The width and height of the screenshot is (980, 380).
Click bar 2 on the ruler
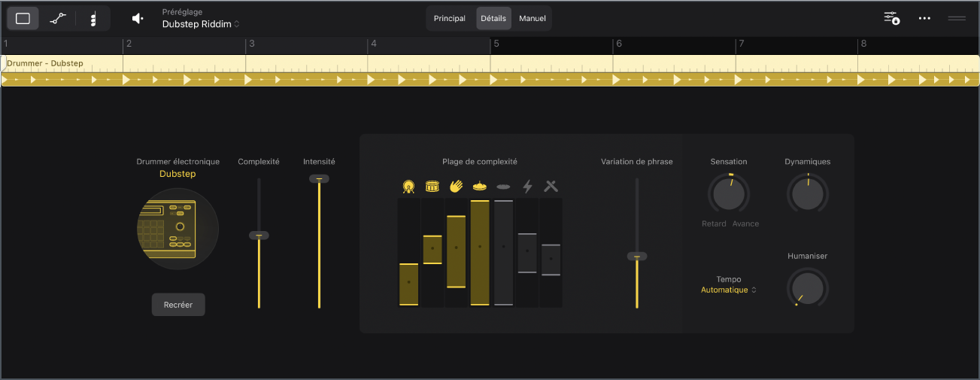(x=129, y=44)
